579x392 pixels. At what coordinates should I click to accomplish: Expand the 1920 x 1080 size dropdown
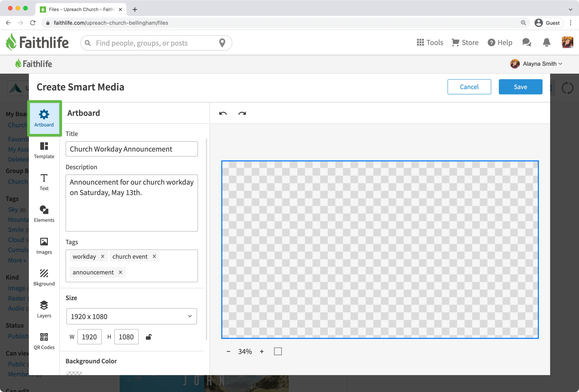pyautogui.click(x=131, y=316)
